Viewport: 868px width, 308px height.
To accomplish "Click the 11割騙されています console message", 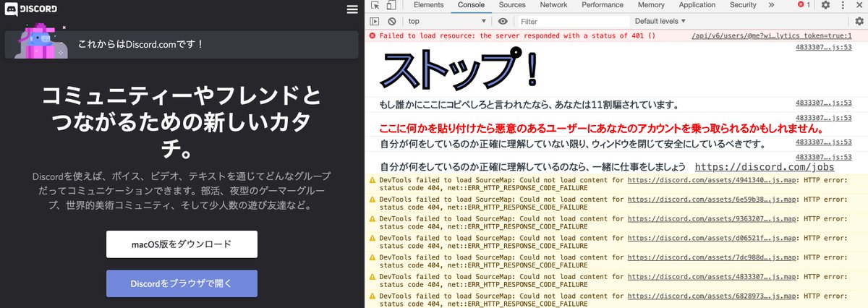I will click(x=529, y=105).
